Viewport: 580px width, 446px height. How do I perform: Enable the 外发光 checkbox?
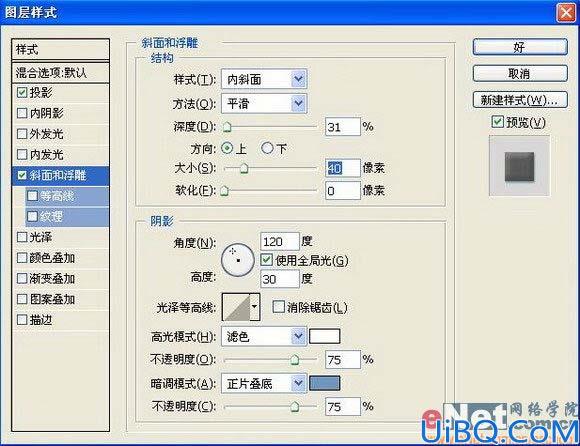(x=22, y=134)
